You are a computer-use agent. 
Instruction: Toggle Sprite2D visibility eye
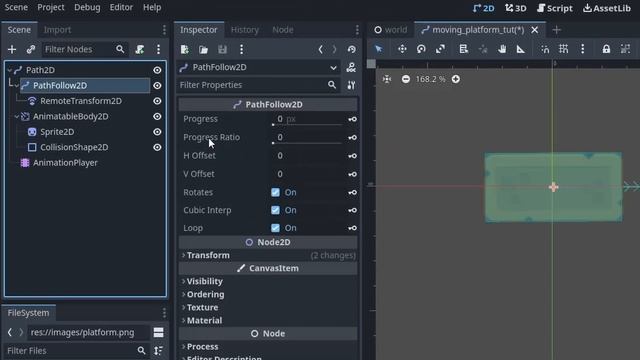coord(157,132)
